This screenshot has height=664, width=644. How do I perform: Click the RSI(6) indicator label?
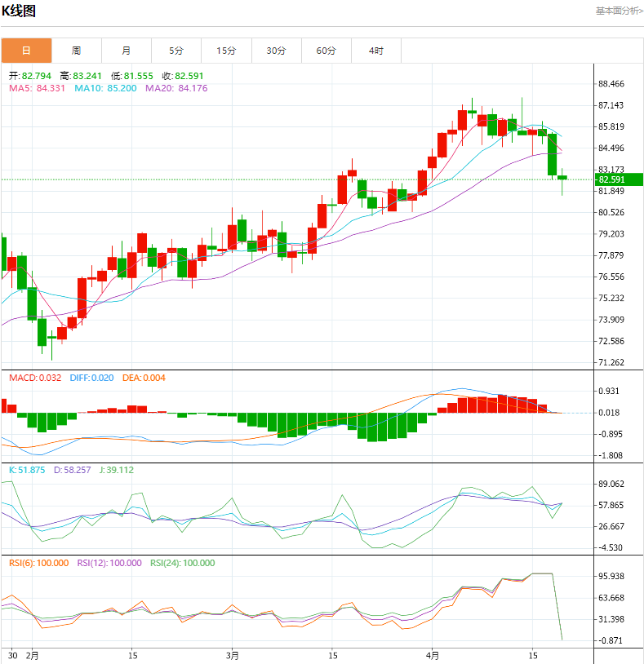(x=39, y=563)
